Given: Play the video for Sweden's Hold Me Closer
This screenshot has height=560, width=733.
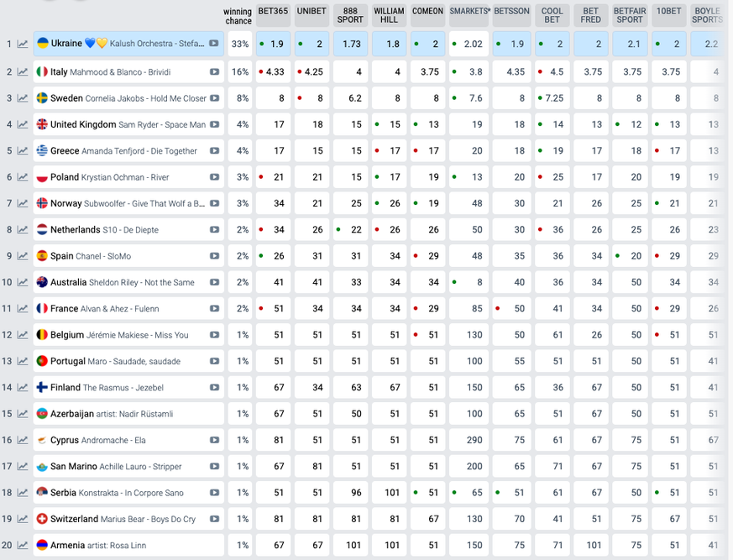Looking at the screenshot, I should click(x=215, y=98).
